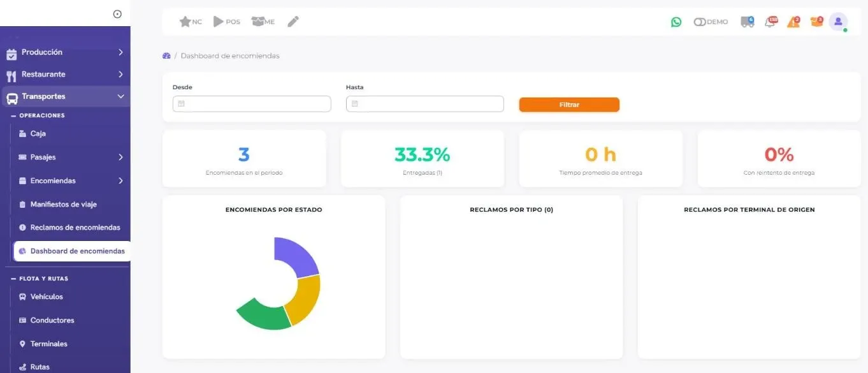The image size is (868, 373).
Task: Click the 'ENCOMIENDAS POR ESTADO' chart title
Action: (x=274, y=210)
